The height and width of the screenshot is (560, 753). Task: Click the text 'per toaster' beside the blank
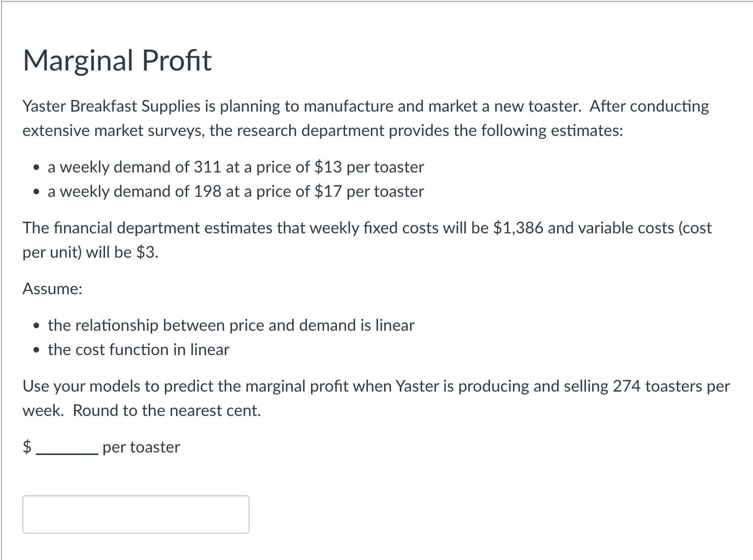tap(141, 447)
